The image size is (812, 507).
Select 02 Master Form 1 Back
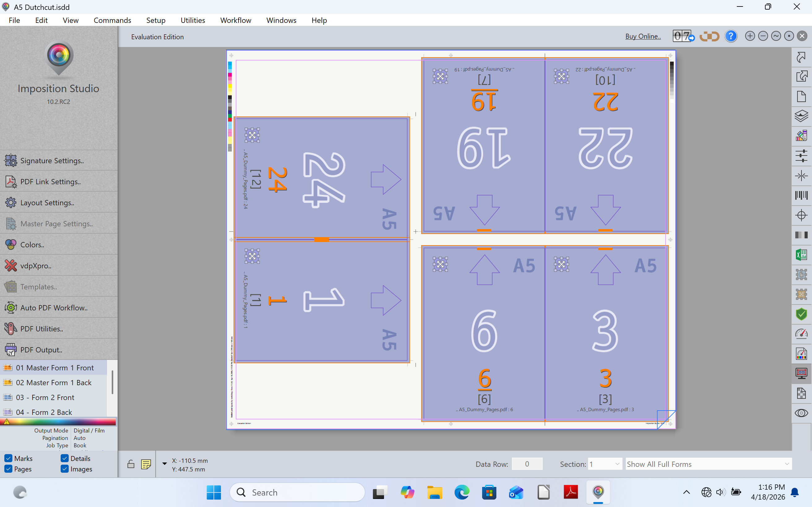54,383
